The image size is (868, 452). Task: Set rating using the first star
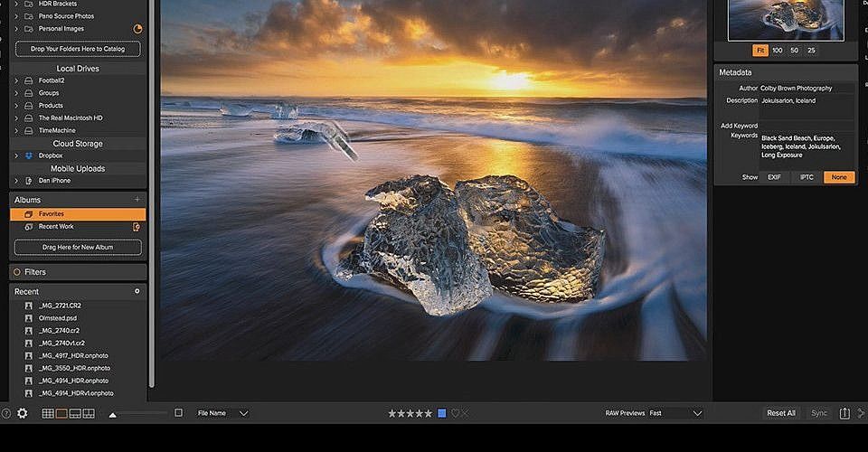coord(392,413)
